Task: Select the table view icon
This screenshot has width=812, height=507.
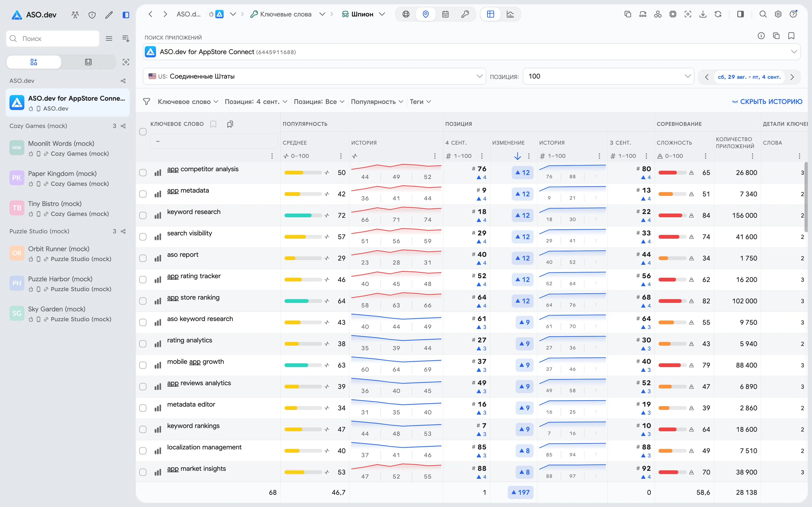Action: (x=490, y=14)
